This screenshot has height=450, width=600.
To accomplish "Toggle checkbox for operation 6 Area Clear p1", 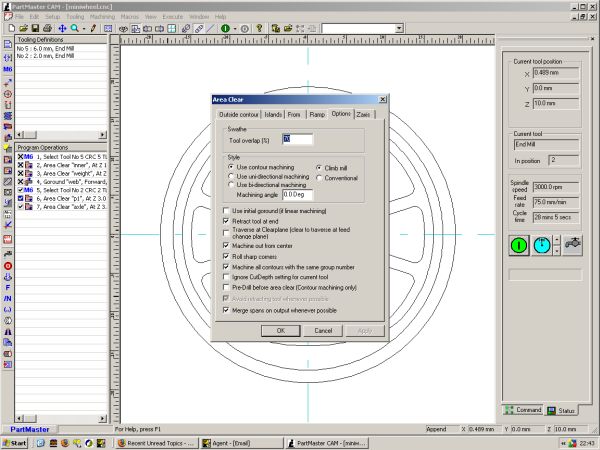I will point(21,199).
